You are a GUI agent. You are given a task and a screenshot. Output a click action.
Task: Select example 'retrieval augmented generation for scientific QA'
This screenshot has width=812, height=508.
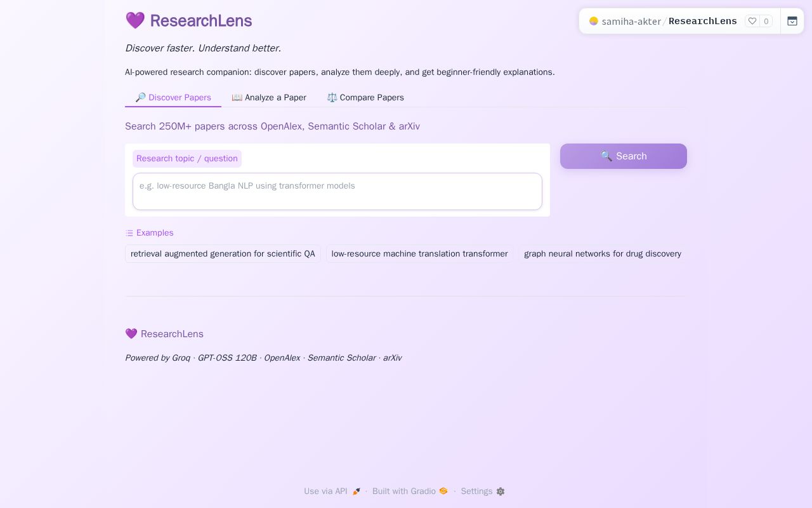pos(223,254)
